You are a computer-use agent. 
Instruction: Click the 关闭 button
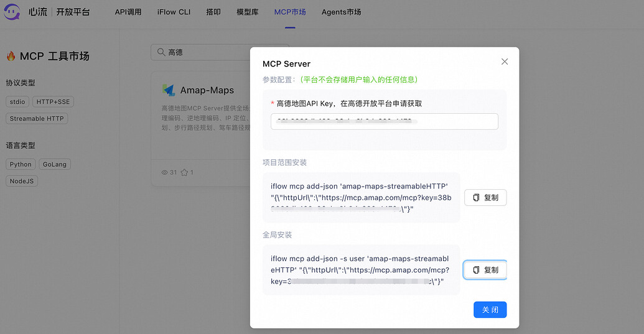(x=490, y=310)
